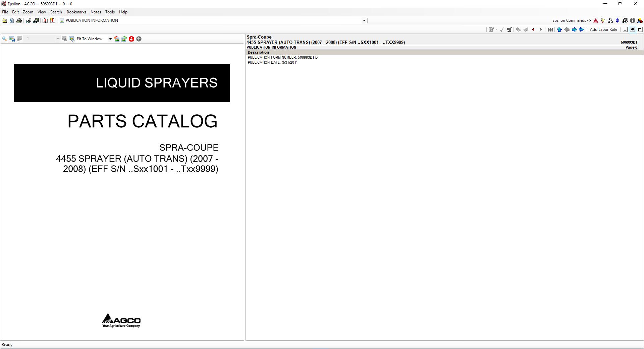This screenshot has height=349, width=644.
Task: Click the Add Labor Rate button
Action: point(603,30)
